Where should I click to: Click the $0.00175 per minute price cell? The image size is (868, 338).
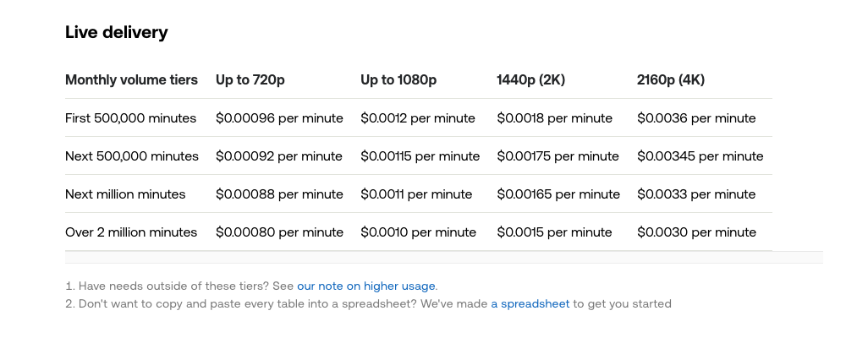[558, 156]
